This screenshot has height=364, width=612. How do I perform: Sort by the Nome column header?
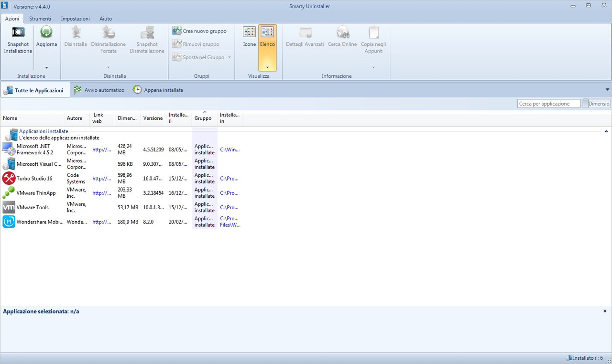[x=33, y=118]
